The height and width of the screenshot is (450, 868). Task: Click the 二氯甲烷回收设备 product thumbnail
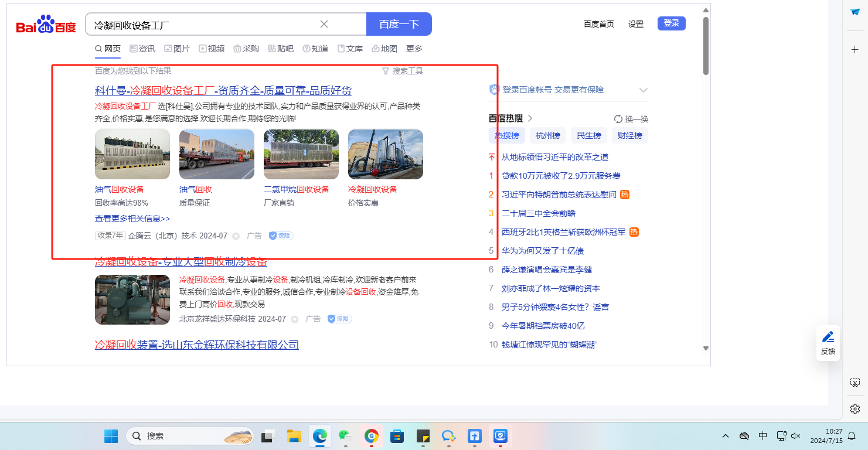click(x=301, y=155)
